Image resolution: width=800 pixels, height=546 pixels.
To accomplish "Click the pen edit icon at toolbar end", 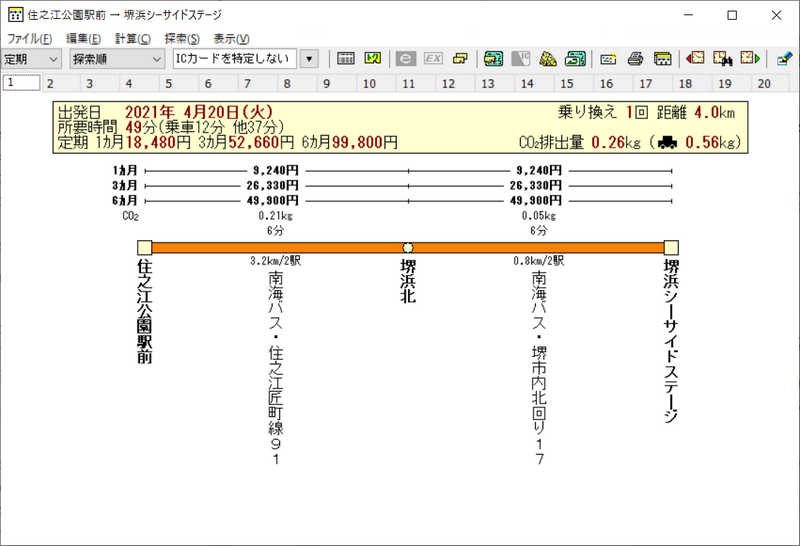I will pos(784,59).
